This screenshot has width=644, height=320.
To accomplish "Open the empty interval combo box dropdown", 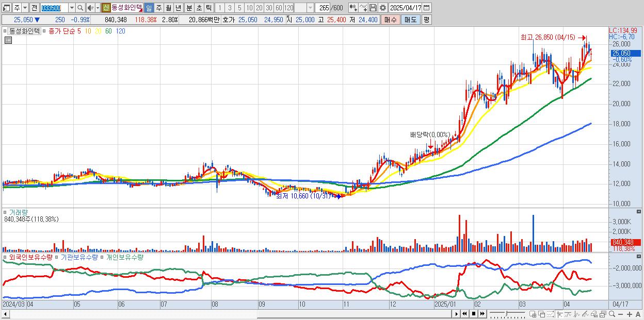I will [310, 8].
